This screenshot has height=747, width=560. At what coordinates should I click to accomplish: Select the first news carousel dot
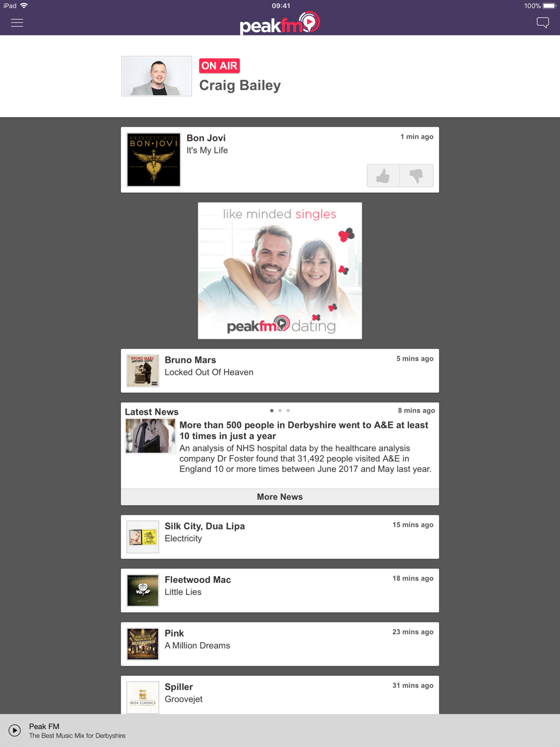pos(272,410)
